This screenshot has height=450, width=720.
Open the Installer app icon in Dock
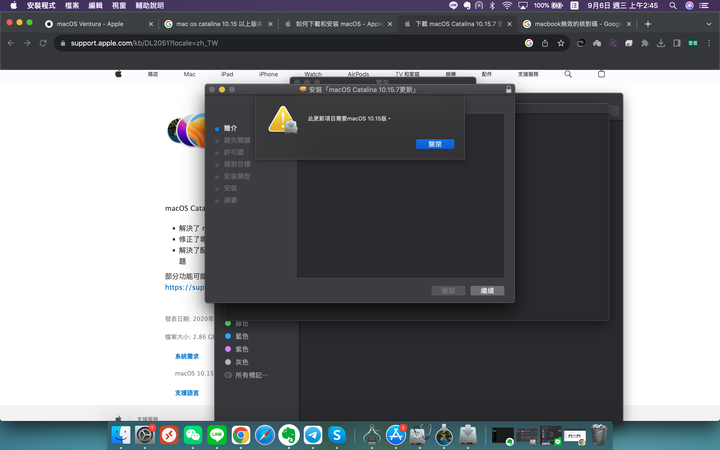468,434
